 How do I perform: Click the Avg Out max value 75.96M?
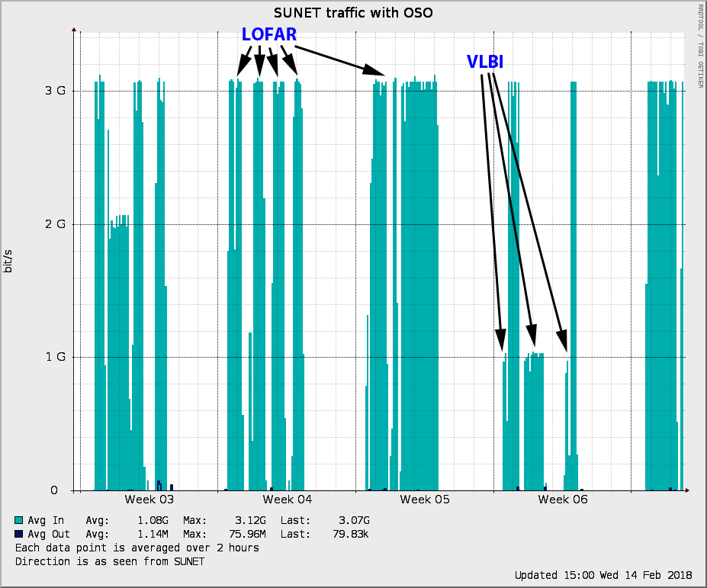pyautogui.click(x=247, y=534)
